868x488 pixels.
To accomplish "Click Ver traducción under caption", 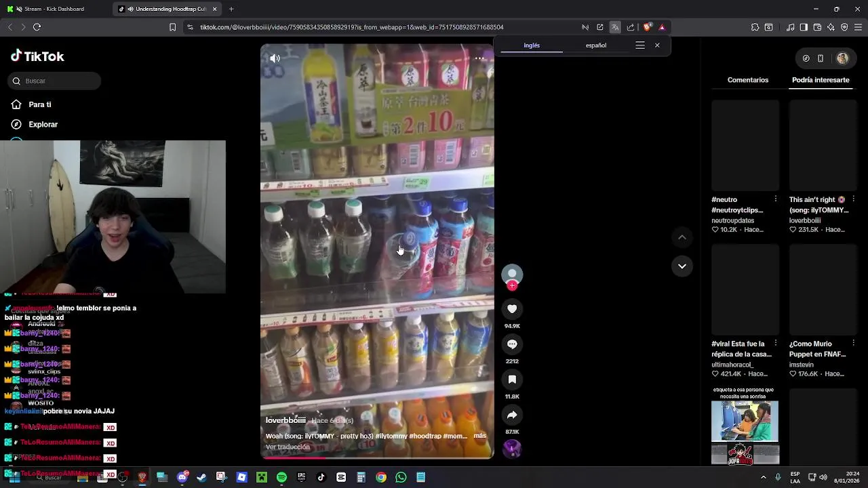I will point(288,447).
